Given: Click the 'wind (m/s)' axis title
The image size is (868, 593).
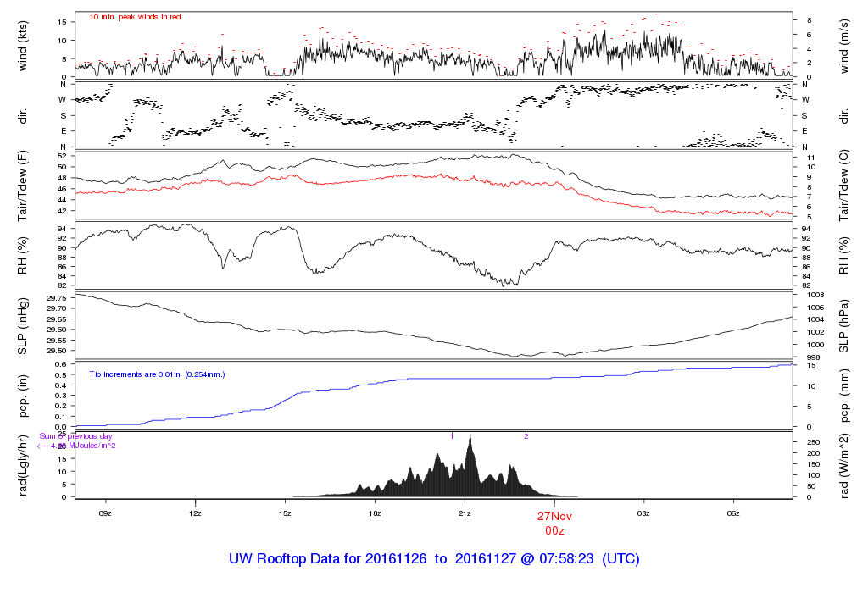Looking at the screenshot, I should click(x=843, y=47).
